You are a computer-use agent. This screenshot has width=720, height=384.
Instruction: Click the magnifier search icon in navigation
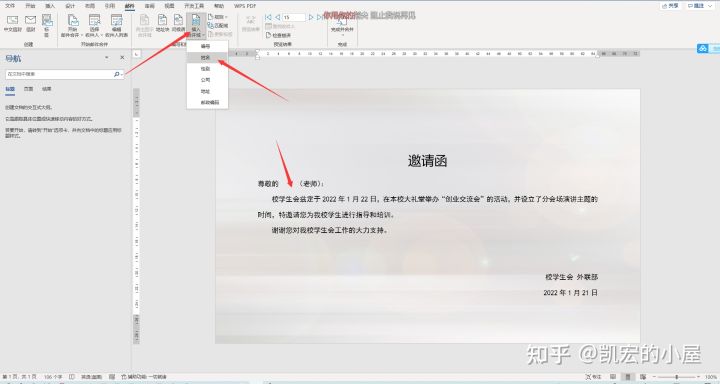tap(117, 74)
